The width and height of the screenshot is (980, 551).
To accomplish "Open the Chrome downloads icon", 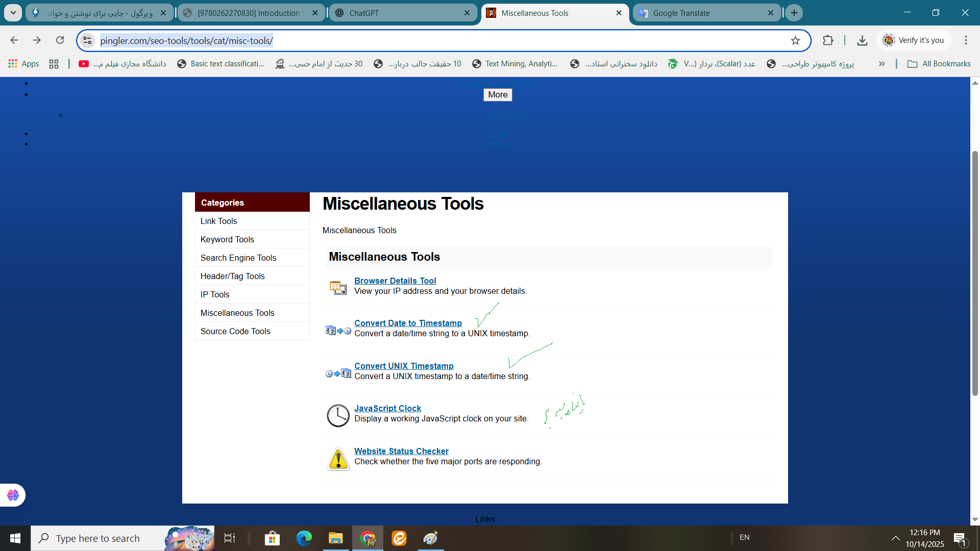I will (x=862, y=40).
